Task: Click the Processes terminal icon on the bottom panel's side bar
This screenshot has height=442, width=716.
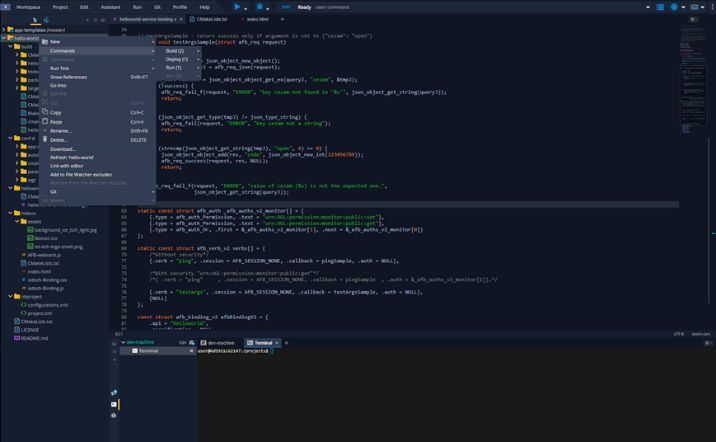Action: tap(114, 404)
